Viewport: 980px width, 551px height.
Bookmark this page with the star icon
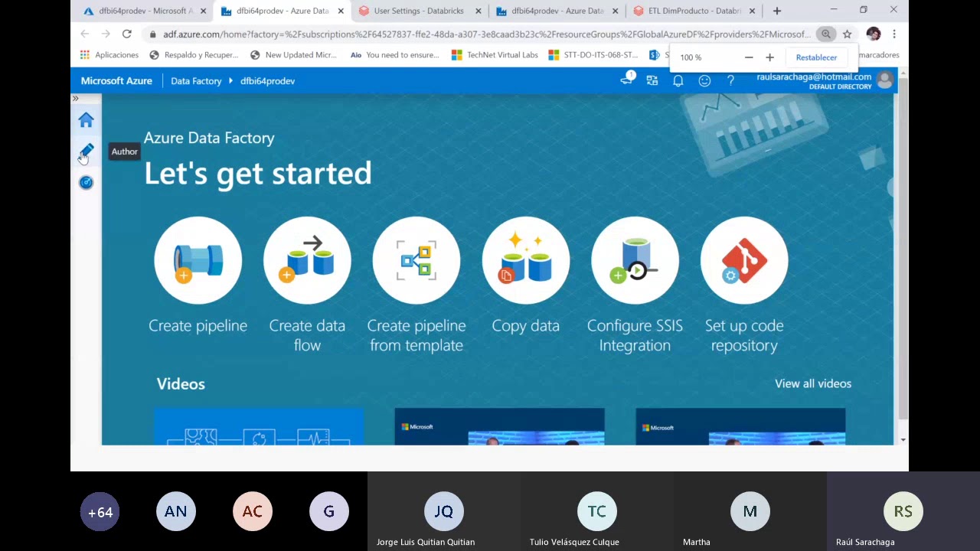(x=847, y=34)
